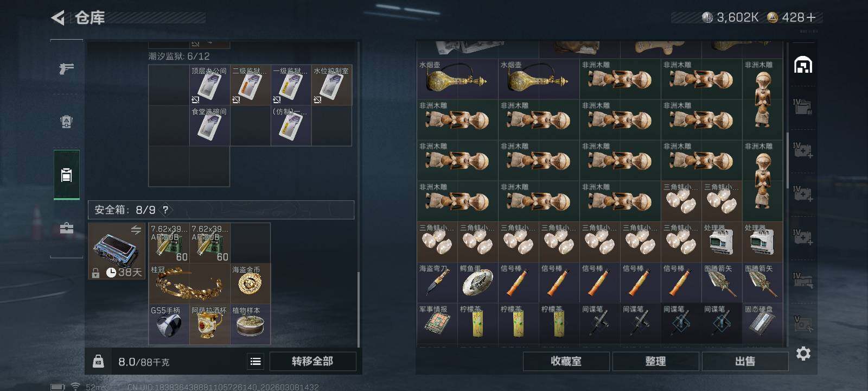The image size is (868, 391).
Task: Add currency with the plus beside 428
Action: coord(811,17)
